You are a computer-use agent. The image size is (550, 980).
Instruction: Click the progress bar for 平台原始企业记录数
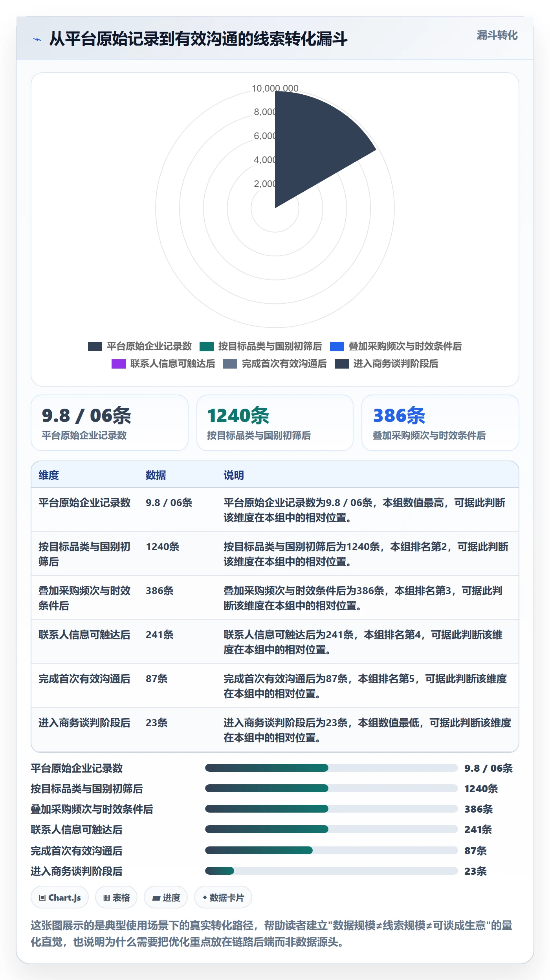332,768
